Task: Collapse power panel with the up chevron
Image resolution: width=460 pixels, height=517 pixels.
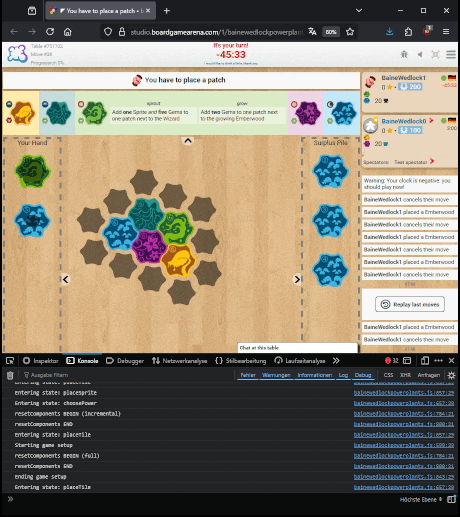Action: [x=188, y=141]
